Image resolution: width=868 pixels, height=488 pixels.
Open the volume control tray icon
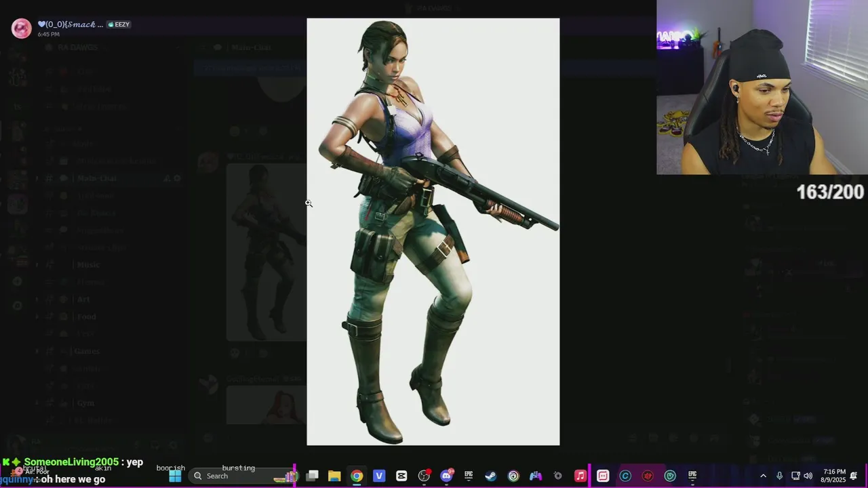(808, 476)
